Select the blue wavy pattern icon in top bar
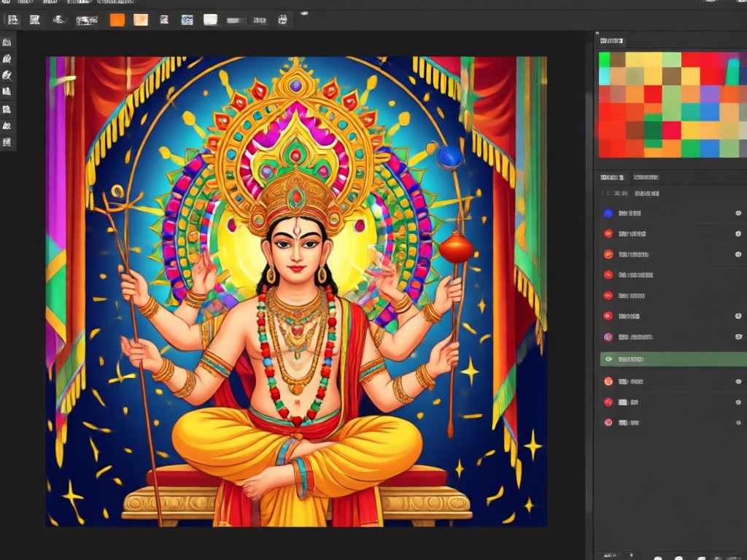Viewport: 747px width, 560px height. pyautogui.click(x=187, y=20)
